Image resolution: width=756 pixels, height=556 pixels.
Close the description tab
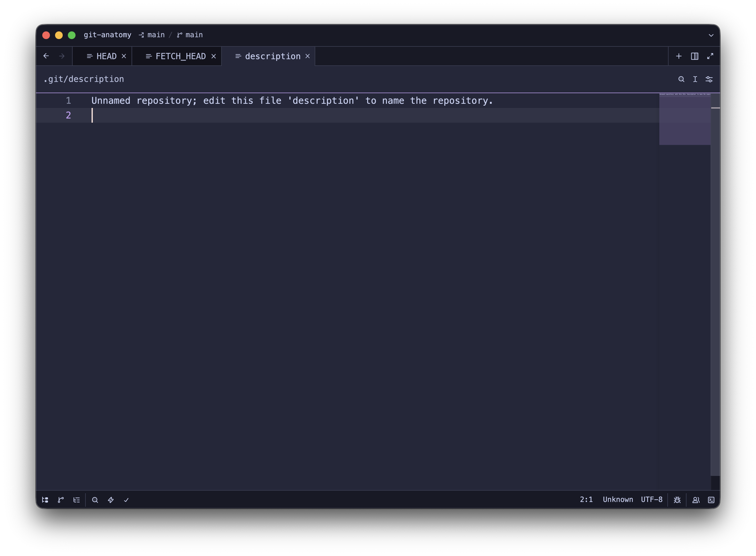coord(307,56)
